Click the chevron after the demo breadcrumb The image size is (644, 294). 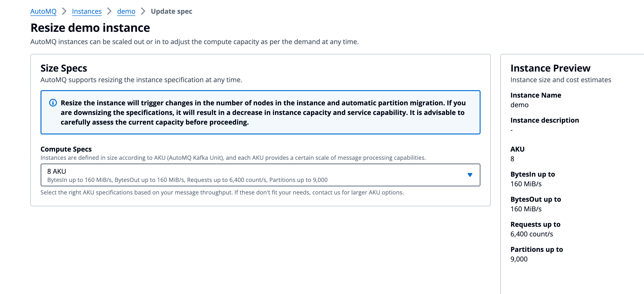pyautogui.click(x=143, y=11)
